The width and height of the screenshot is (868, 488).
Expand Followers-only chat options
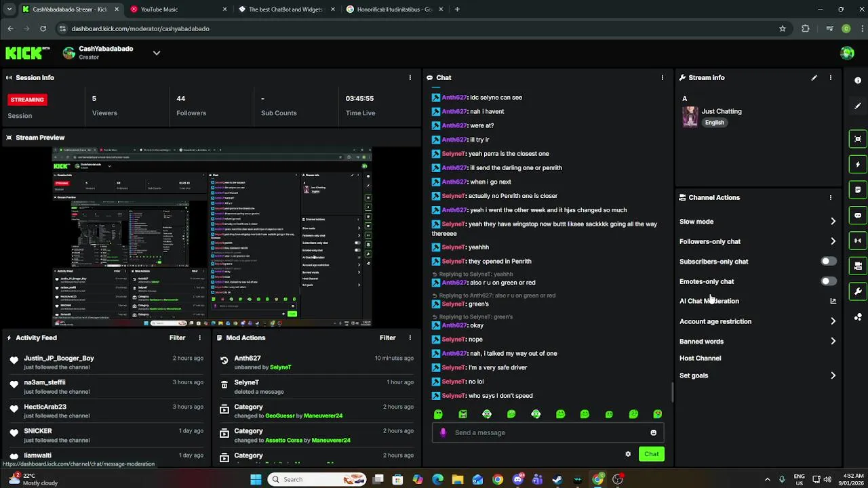(x=833, y=241)
